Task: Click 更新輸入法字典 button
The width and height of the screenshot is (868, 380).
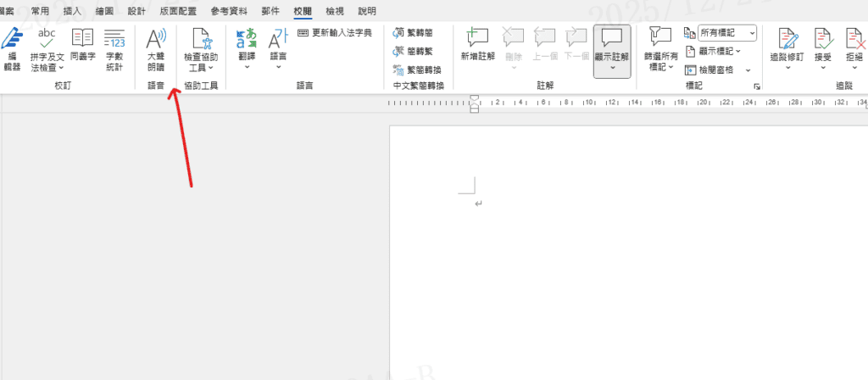Action: point(335,32)
